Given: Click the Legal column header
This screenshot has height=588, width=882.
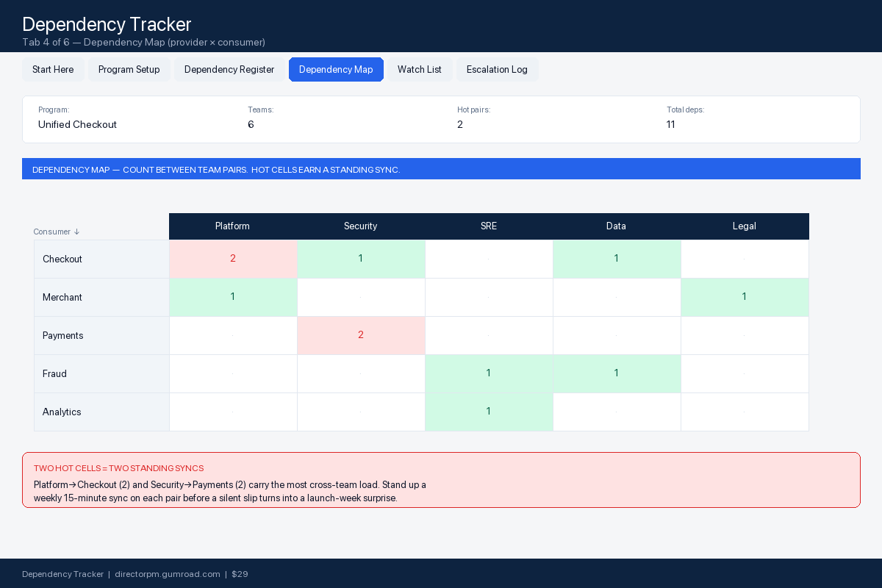Looking at the screenshot, I should (x=745, y=226).
